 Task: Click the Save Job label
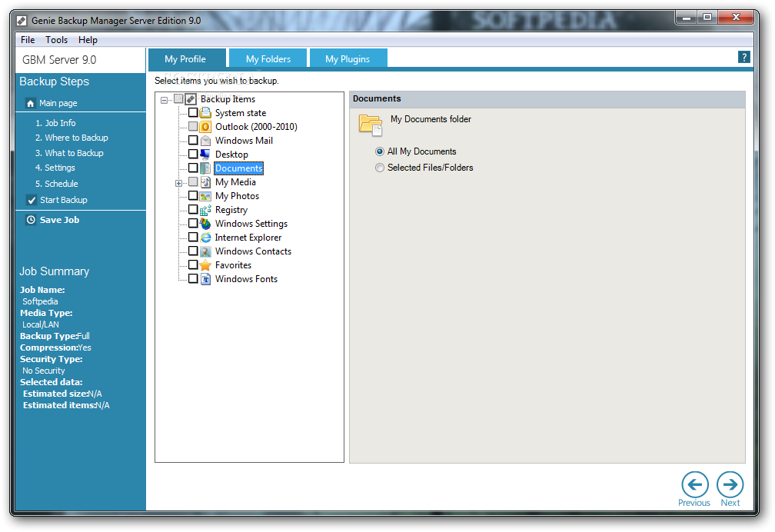click(59, 220)
